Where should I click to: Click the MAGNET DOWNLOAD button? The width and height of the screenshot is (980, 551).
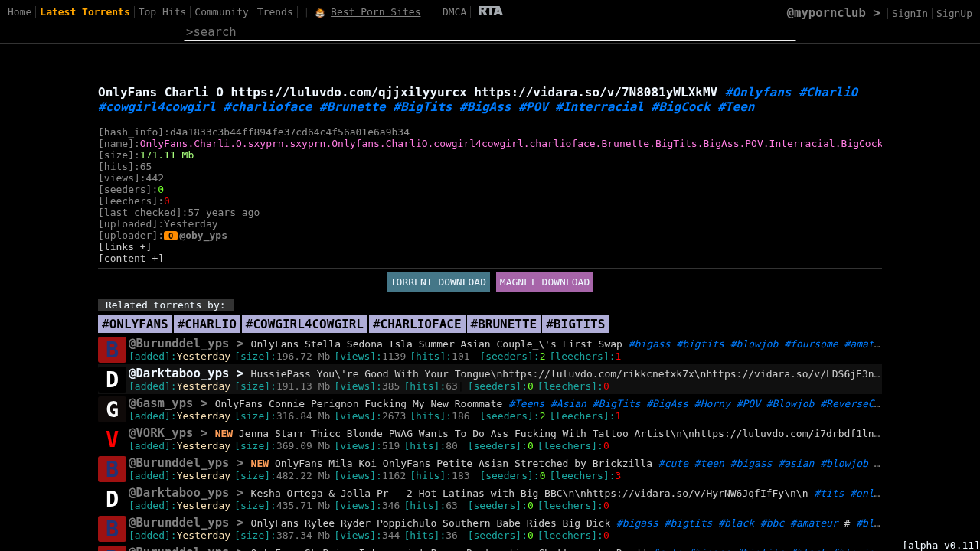(x=544, y=282)
